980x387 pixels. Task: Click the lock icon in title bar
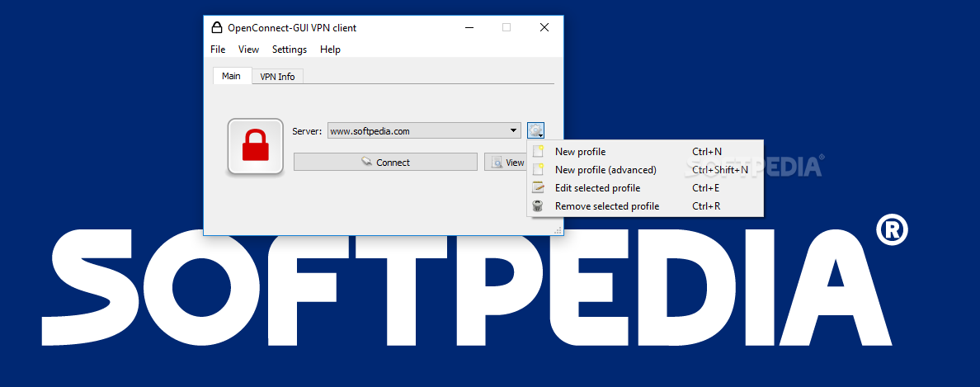216,27
